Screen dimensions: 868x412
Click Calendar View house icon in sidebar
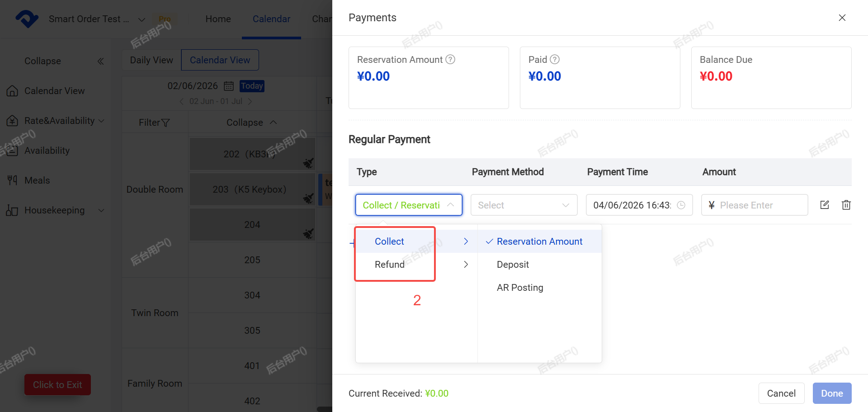click(x=12, y=91)
